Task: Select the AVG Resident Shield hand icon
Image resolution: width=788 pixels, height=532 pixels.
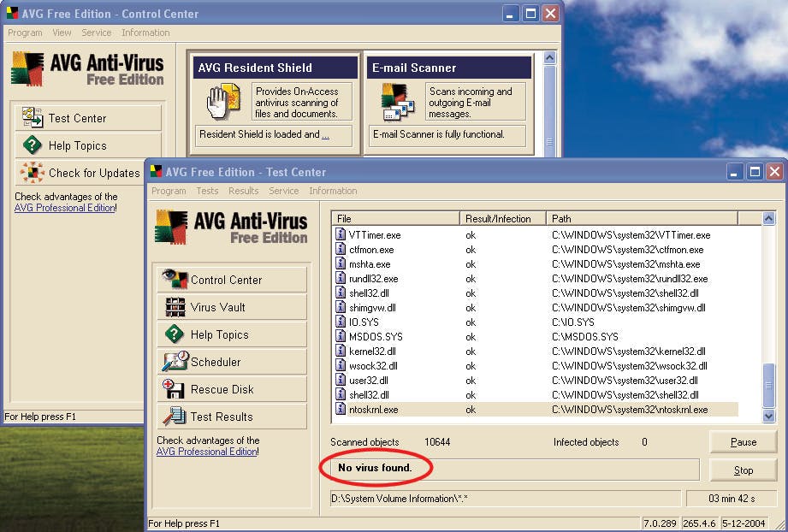Action: pyautogui.click(x=223, y=102)
